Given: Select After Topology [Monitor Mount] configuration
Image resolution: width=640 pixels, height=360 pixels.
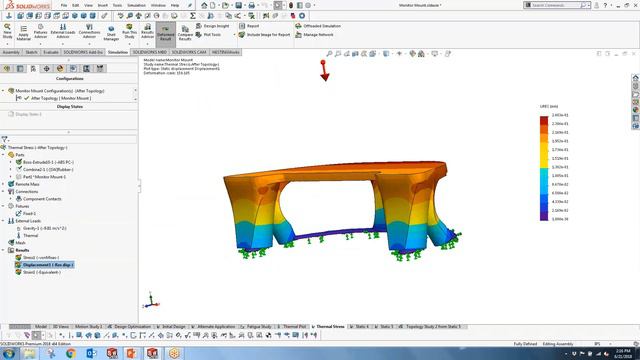Looking at the screenshot, I should (x=61, y=98).
